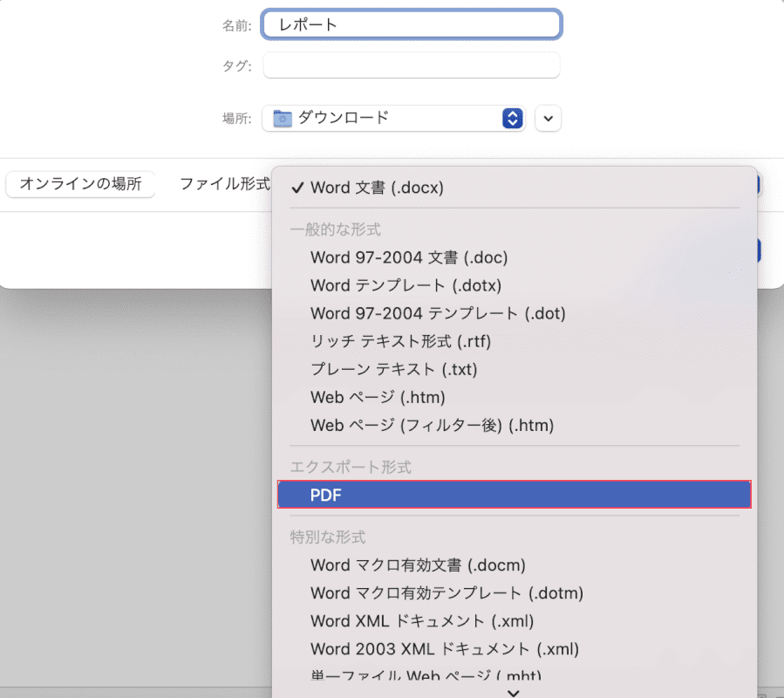
Task: Select Word 文書 (.docx) format
Action: point(514,188)
